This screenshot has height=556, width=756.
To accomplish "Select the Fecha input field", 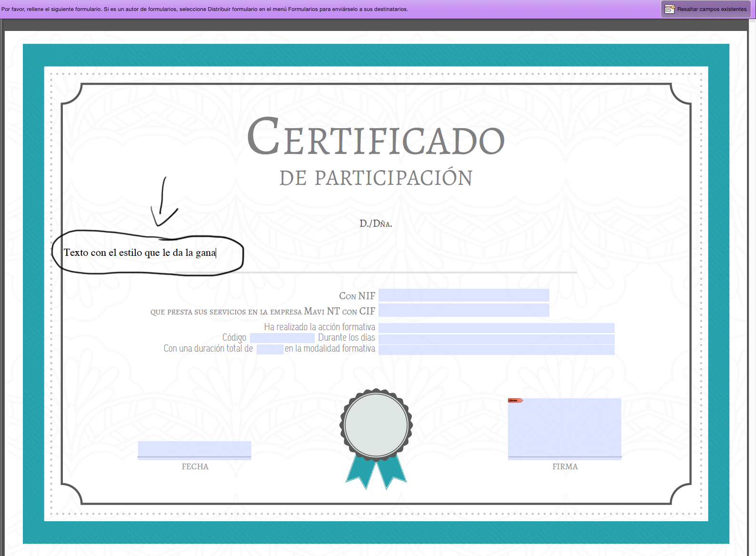I will 195,450.
